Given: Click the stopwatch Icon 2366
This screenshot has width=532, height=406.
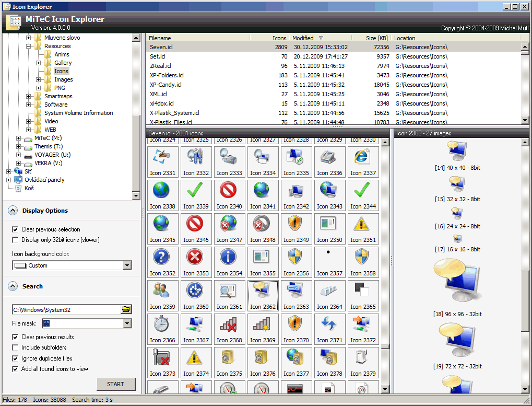Looking at the screenshot, I should click(x=162, y=325).
